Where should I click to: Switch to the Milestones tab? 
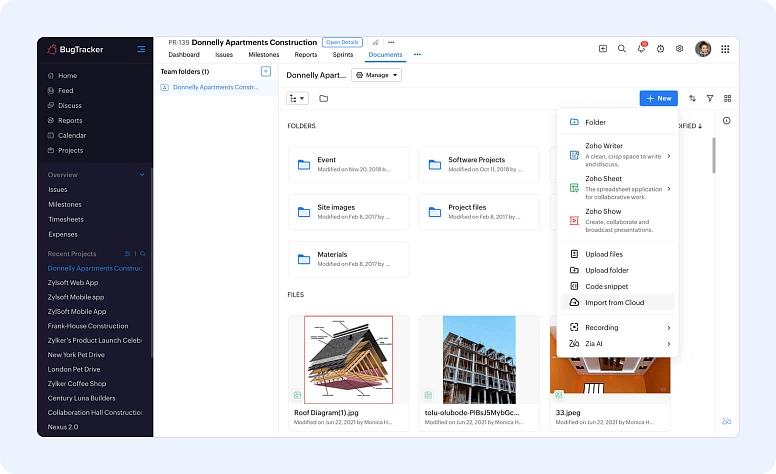264,55
